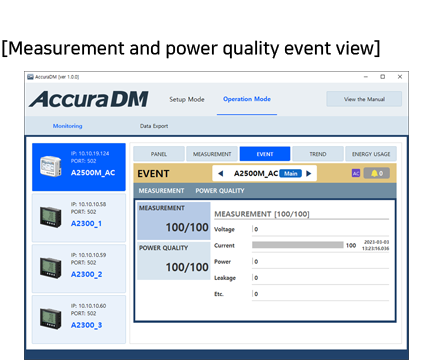
Task: Go to next device with right arrow
Action: [309, 173]
